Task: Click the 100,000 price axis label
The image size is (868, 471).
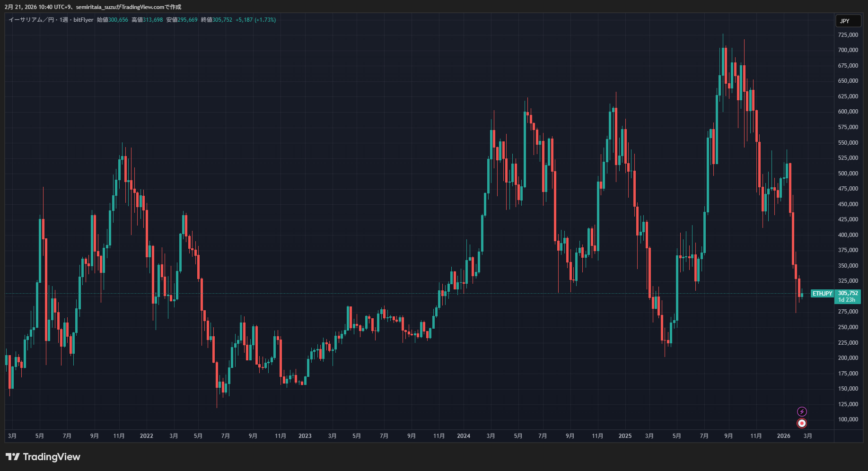Action: pos(848,419)
